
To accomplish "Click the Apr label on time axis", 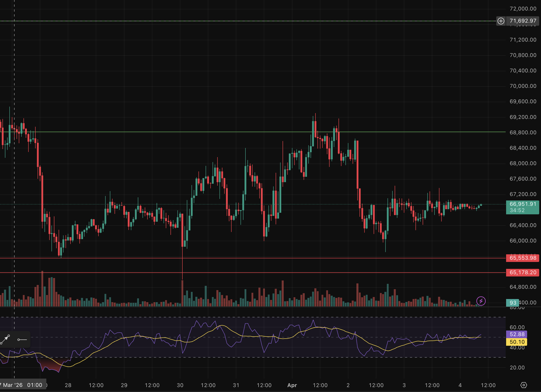I will (292, 385).
